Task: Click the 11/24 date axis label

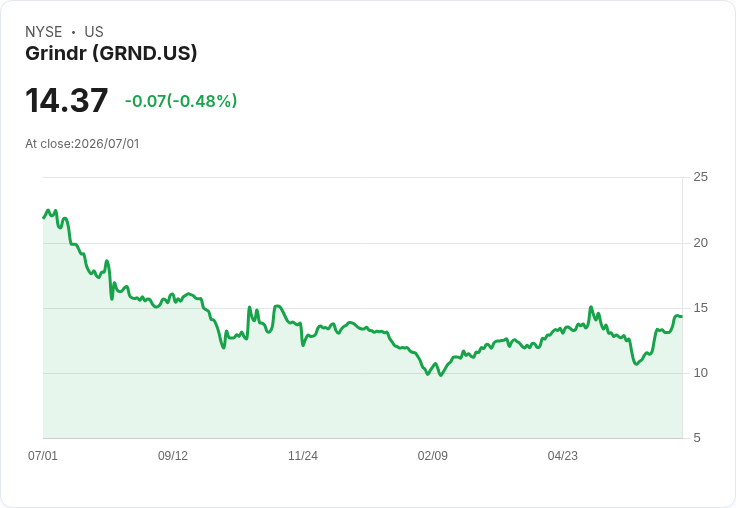Action: click(303, 455)
